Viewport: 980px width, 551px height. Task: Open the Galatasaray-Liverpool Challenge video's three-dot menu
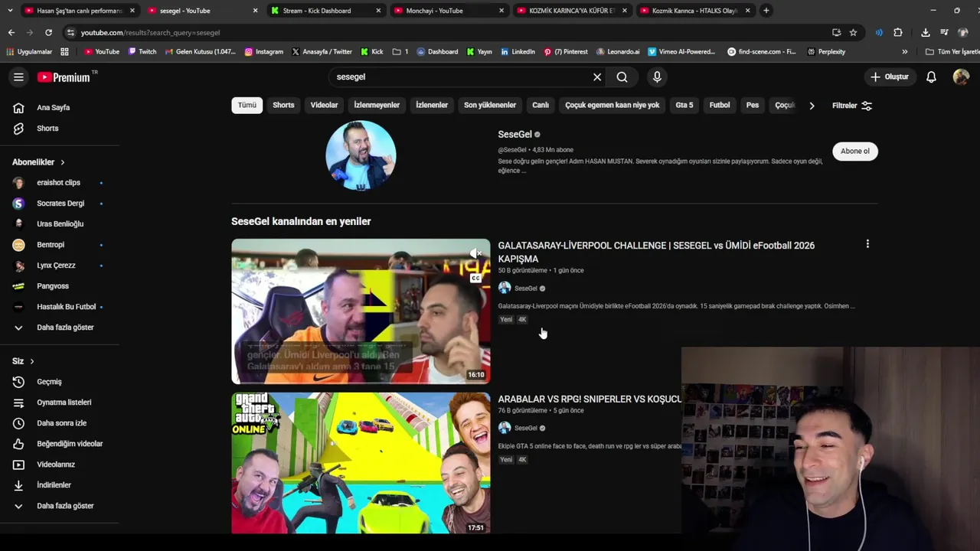(x=867, y=244)
